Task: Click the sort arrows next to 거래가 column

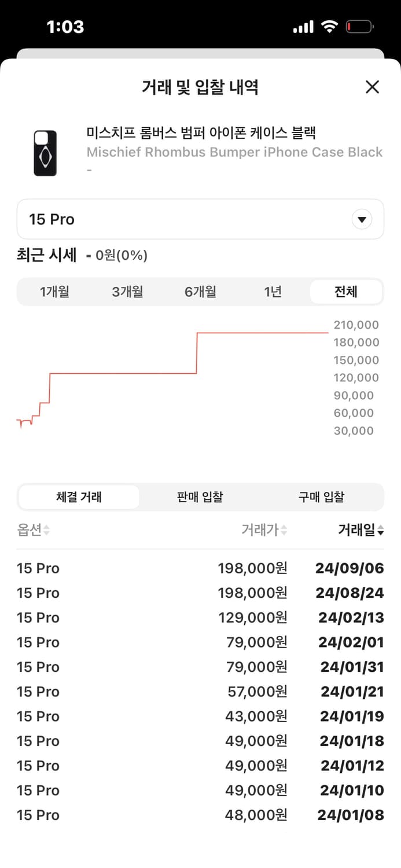Action: (x=284, y=531)
